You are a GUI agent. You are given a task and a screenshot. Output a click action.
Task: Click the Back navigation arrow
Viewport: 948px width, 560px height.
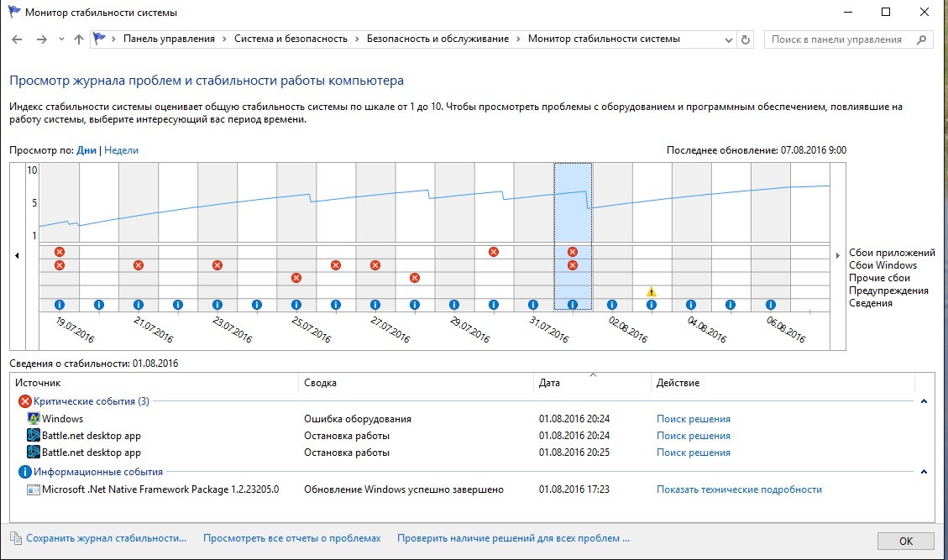pyautogui.click(x=17, y=39)
